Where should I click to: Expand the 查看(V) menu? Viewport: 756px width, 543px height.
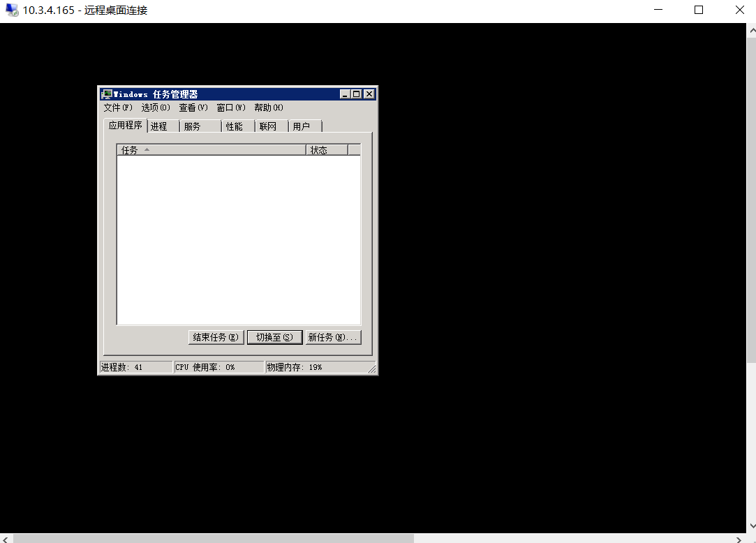pyautogui.click(x=193, y=107)
